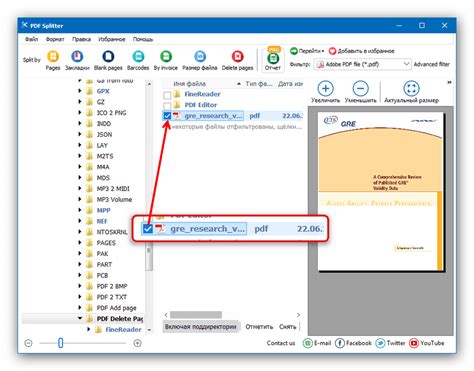Click the Дата из... column header
Screen dimensions: 474x371
click(290, 84)
